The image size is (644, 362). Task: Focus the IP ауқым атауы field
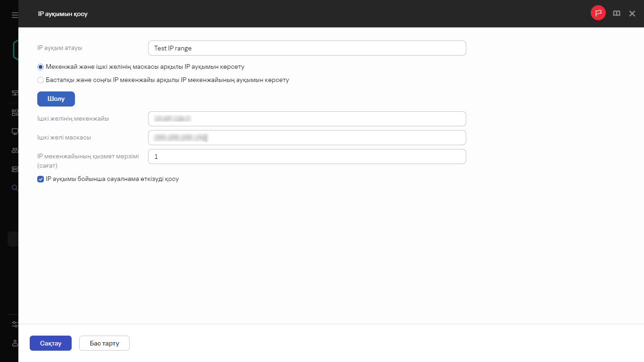click(307, 48)
